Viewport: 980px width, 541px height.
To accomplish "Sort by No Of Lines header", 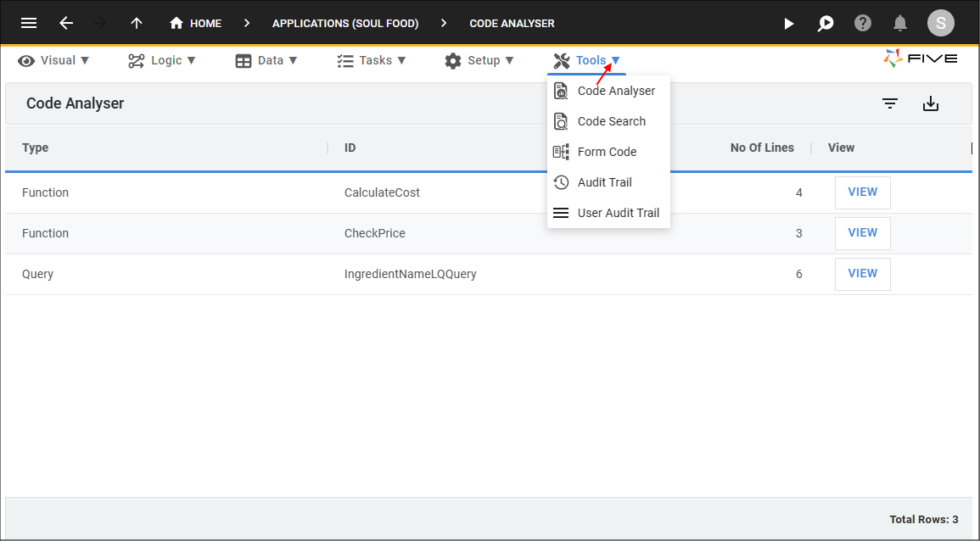I will (x=762, y=148).
